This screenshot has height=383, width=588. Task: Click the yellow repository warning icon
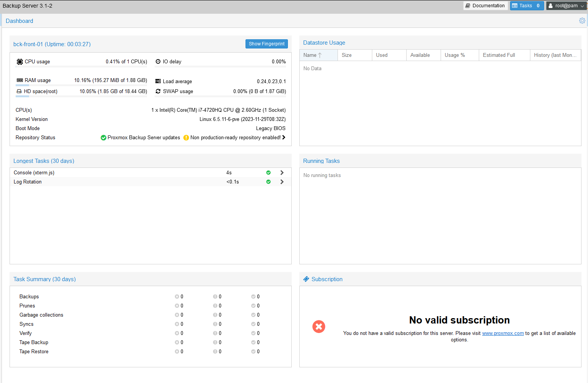click(186, 138)
